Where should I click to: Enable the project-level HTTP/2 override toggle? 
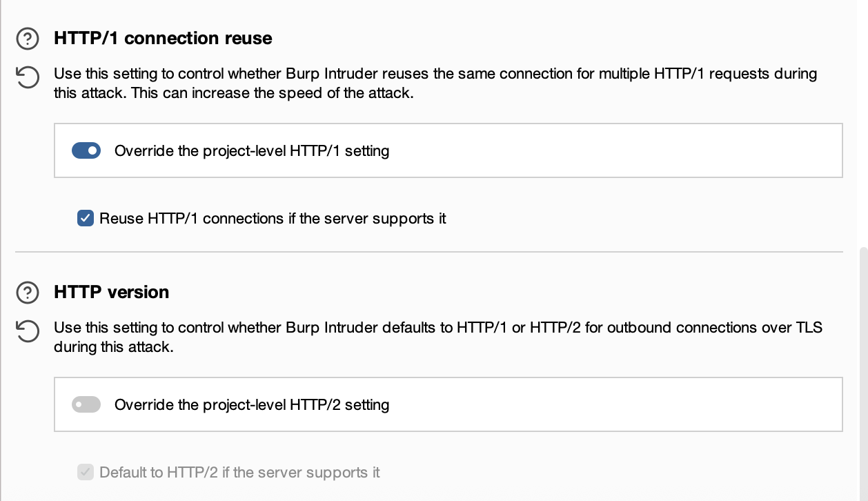coord(86,404)
